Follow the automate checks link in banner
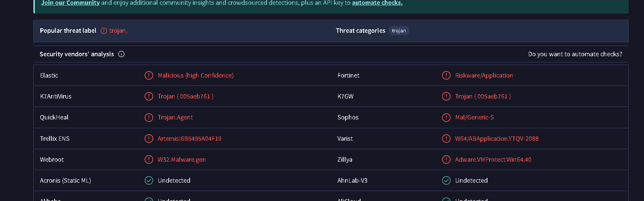 coord(377,3)
